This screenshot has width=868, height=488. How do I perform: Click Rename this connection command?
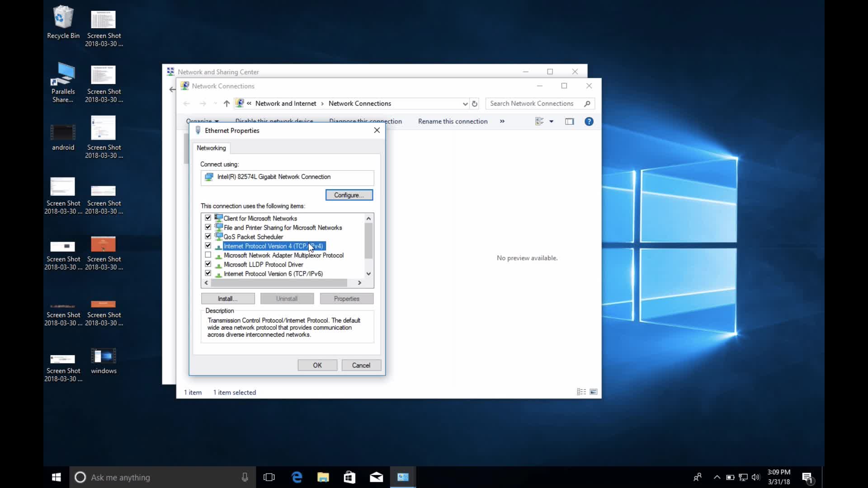pyautogui.click(x=453, y=121)
